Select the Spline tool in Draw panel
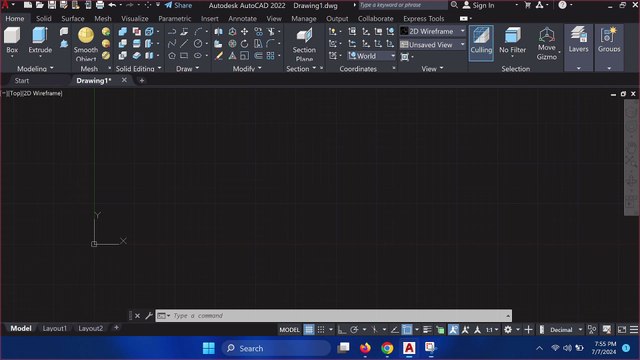Image resolution: width=640 pixels, height=360 pixels. click(x=172, y=44)
